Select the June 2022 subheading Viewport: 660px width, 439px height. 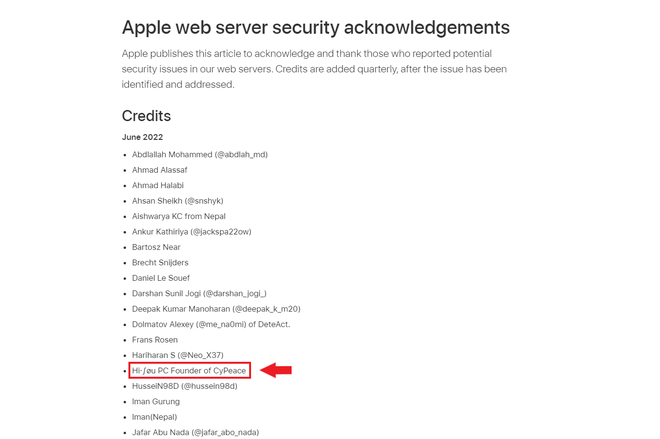tap(142, 137)
